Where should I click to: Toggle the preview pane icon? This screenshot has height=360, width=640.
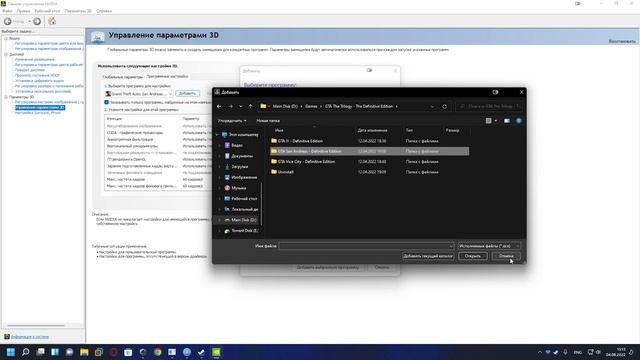point(507,121)
